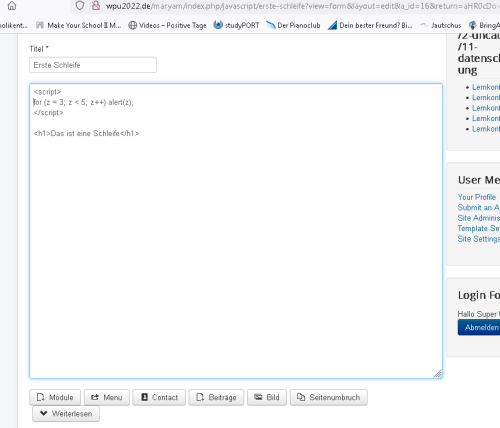
Task: Open the Dein bester Freund bookmark
Action: click(370, 25)
